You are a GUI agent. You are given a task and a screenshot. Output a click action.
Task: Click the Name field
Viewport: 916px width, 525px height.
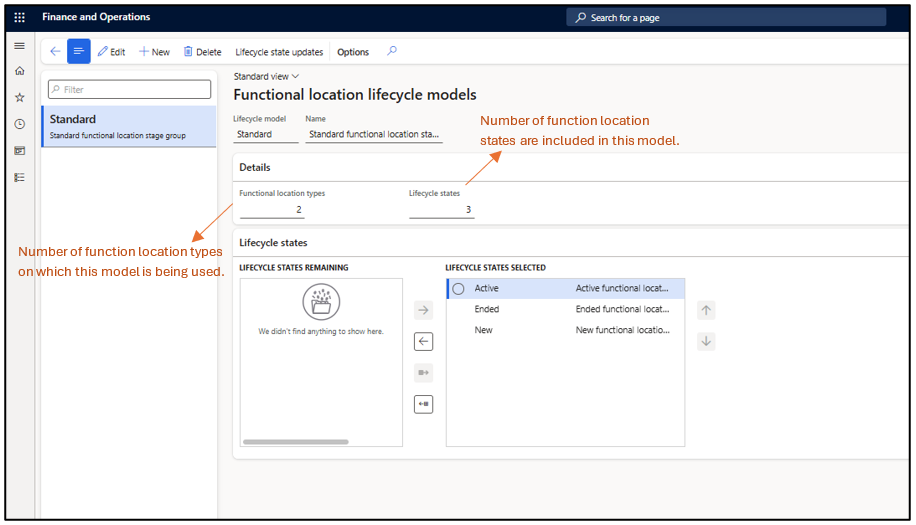click(x=374, y=134)
